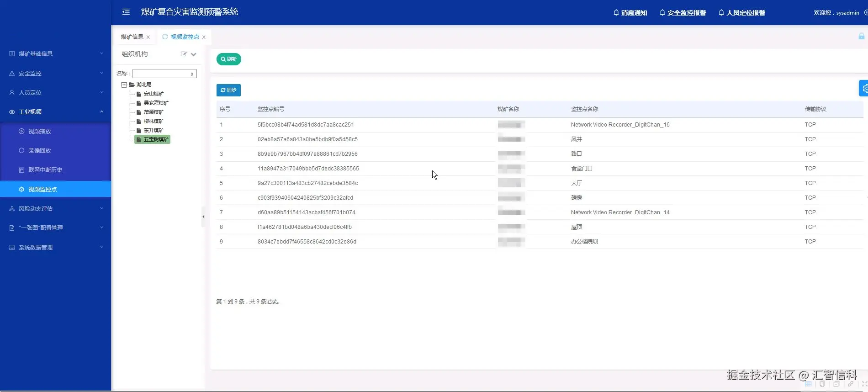This screenshot has height=392, width=868.
Task: Switch to the 煤矿信息 tab
Action: click(132, 37)
